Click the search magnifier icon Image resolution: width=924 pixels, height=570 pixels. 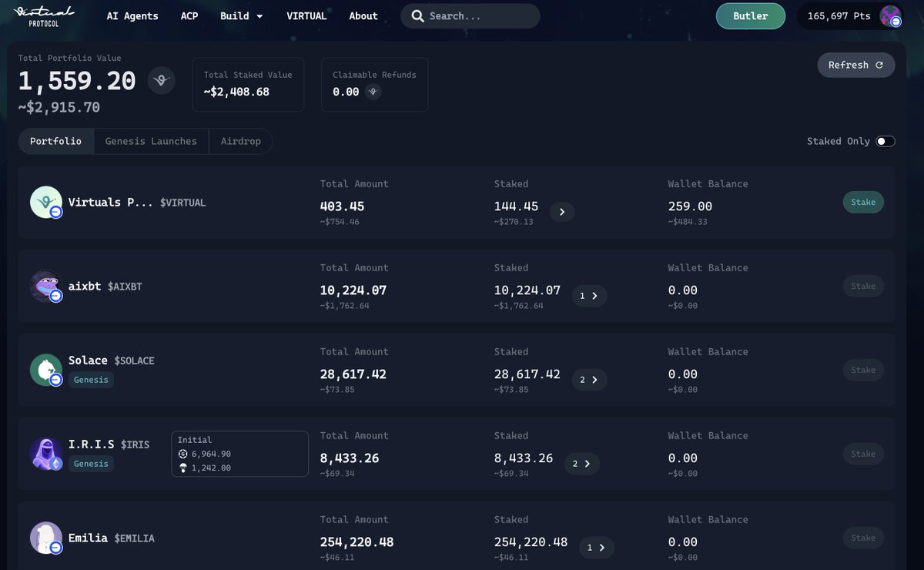pos(417,15)
